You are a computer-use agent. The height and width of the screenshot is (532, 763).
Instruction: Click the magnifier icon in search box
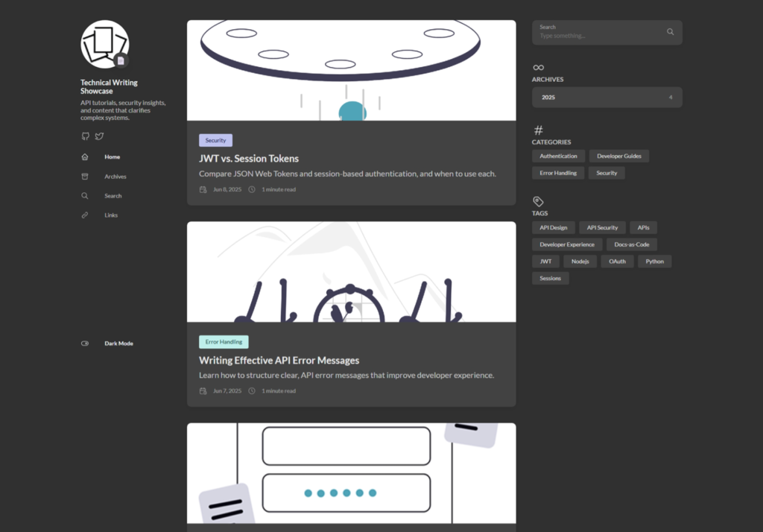coord(670,32)
